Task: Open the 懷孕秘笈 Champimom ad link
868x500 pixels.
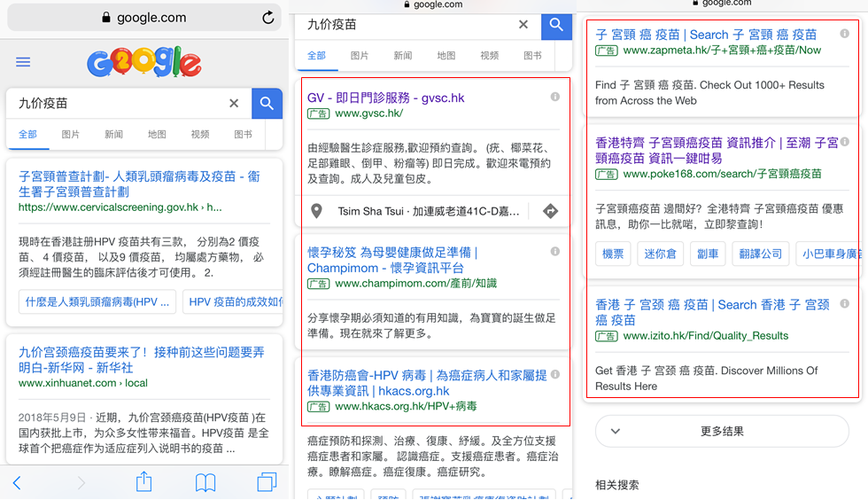Action: coord(391,260)
